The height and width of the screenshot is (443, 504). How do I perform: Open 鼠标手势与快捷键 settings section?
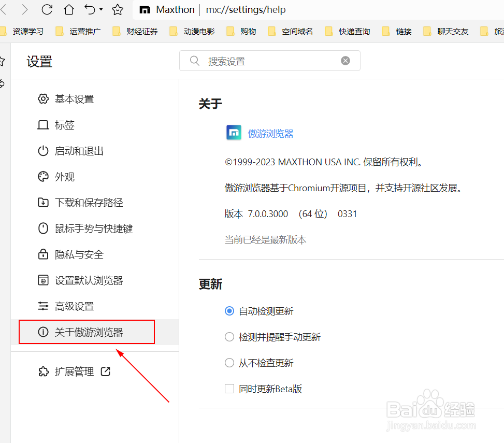click(x=94, y=228)
